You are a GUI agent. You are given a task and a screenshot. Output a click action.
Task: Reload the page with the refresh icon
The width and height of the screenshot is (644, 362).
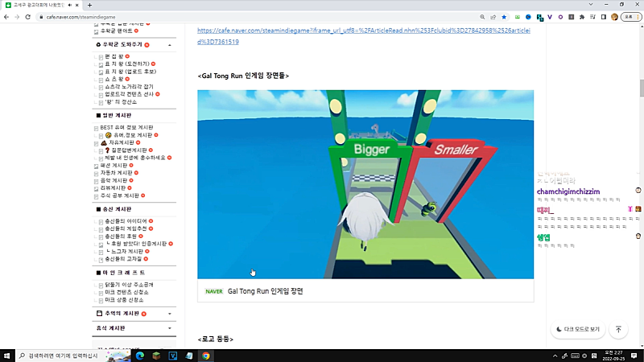coord(28,17)
